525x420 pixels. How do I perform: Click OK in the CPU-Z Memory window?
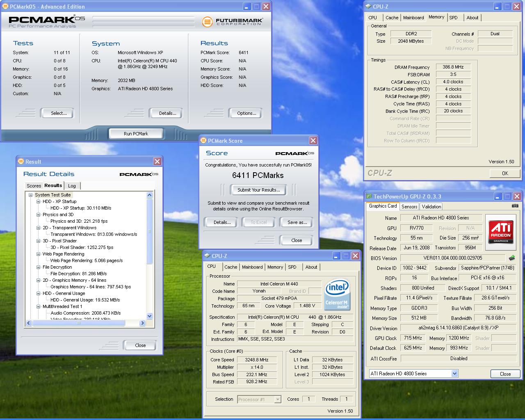click(505, 173)
